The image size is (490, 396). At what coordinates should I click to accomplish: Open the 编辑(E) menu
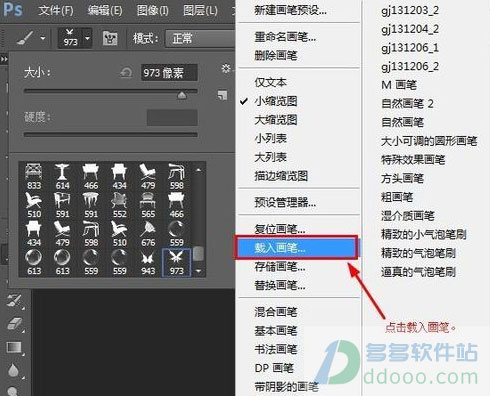click(105, 11)
